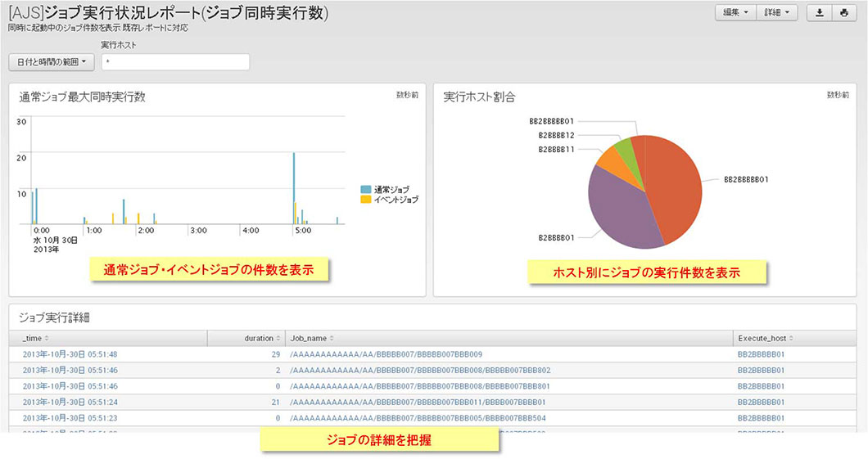Open job path ending BBBBB007BBB802

420,371
